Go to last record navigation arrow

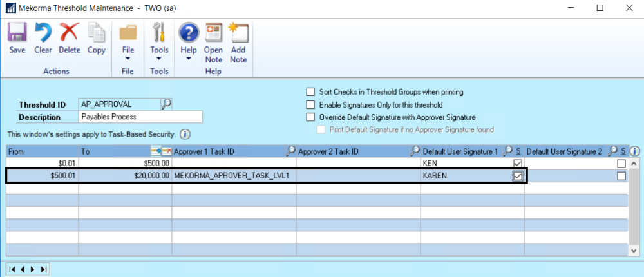click(44, 270)
